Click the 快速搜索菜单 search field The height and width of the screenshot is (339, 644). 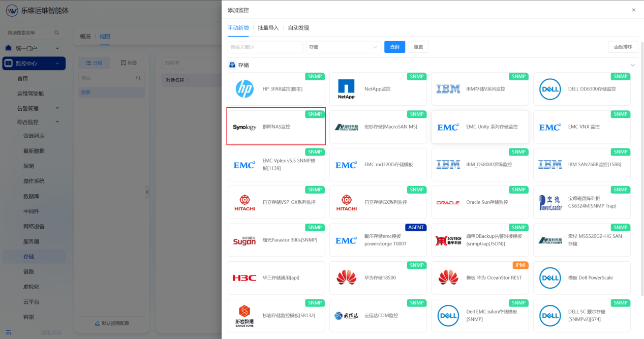[34, 33]
